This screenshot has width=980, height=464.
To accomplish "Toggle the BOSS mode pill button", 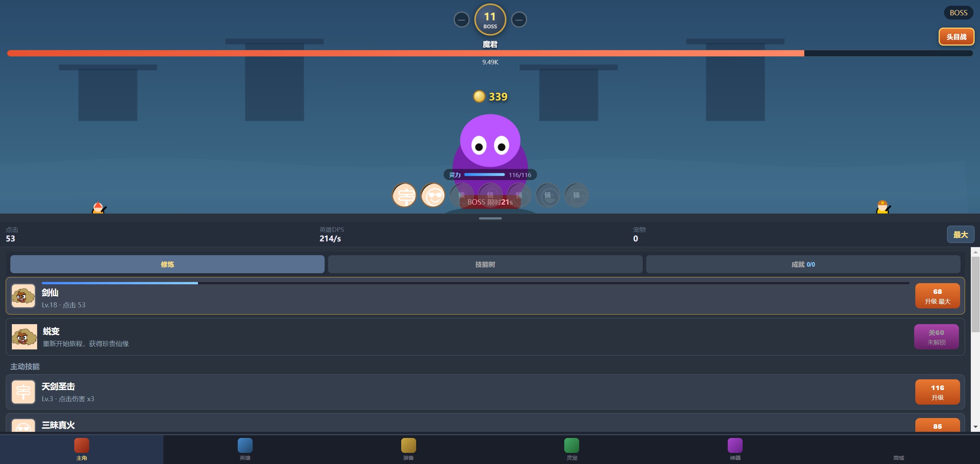I will pyautogui.click(x=959, y=13).
